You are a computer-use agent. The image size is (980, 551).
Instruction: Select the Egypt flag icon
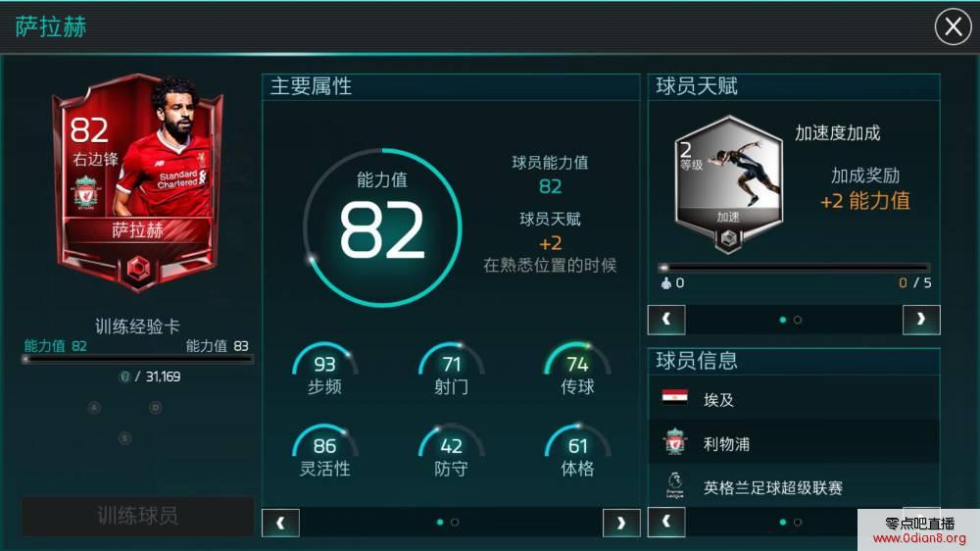tap(674, 398)
